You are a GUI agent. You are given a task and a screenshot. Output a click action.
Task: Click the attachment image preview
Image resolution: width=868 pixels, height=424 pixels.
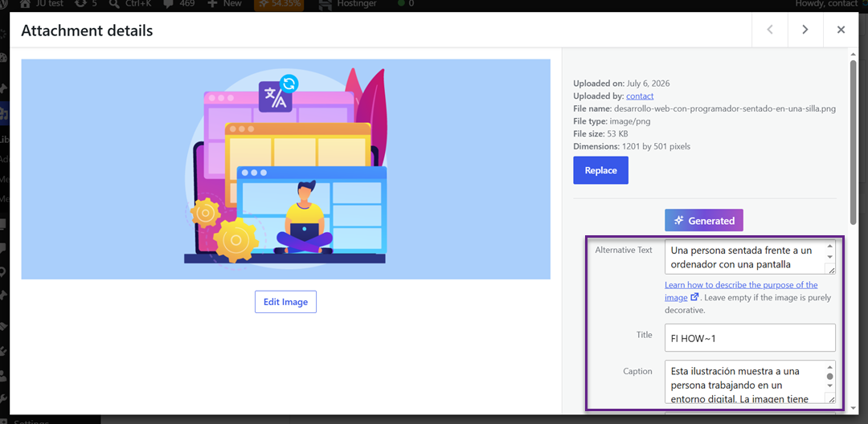(285, 169)
